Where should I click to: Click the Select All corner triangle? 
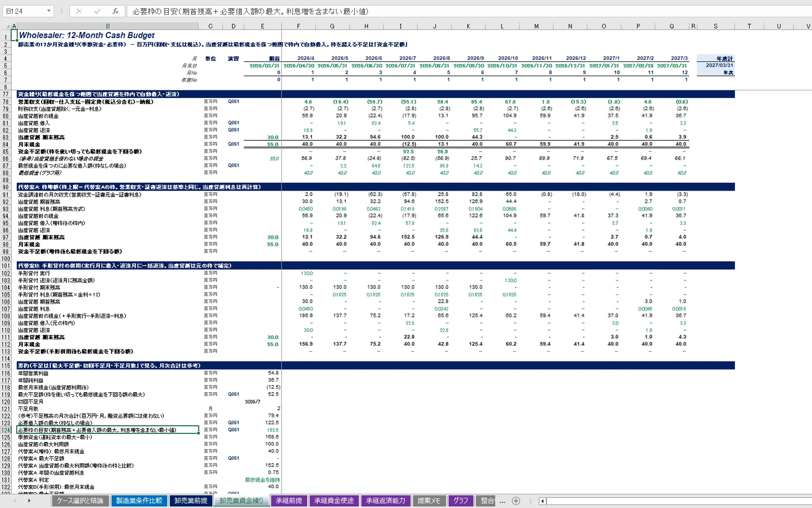click(7, 26)
